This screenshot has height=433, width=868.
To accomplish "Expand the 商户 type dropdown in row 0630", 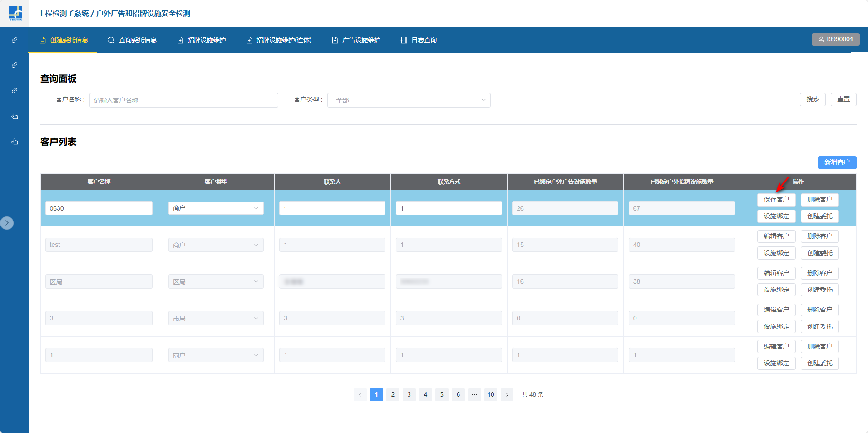I will point(216,208).
